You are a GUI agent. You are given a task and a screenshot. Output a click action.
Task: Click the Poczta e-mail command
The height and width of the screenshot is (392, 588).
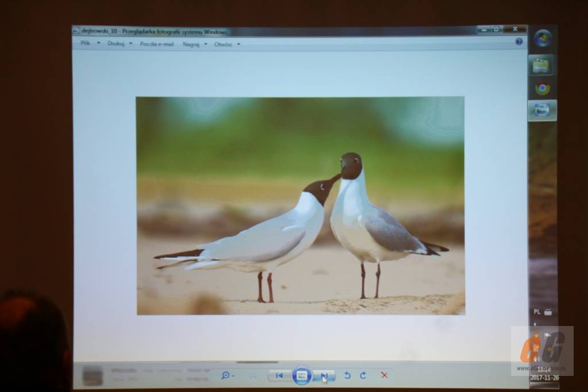coord(157,44)
